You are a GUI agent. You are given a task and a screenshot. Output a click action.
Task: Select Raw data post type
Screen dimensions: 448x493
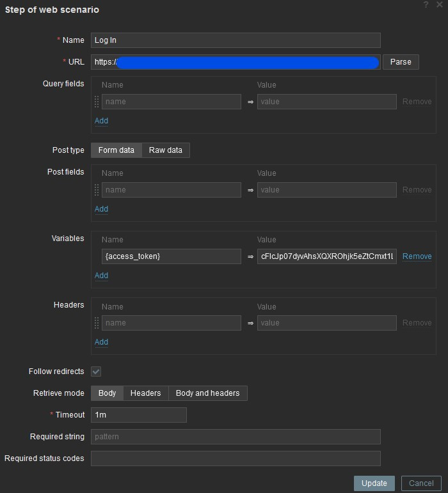click(166, 150)
